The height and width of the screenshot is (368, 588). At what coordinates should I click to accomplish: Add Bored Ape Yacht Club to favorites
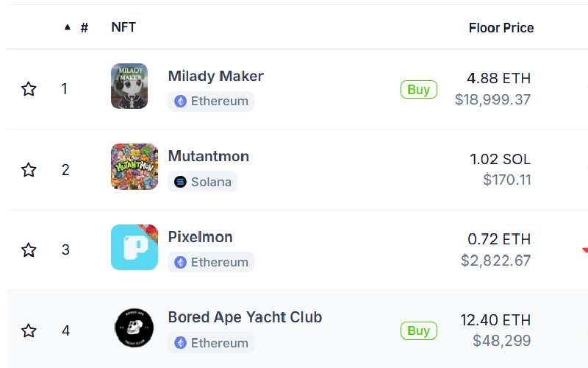(29, 330)
